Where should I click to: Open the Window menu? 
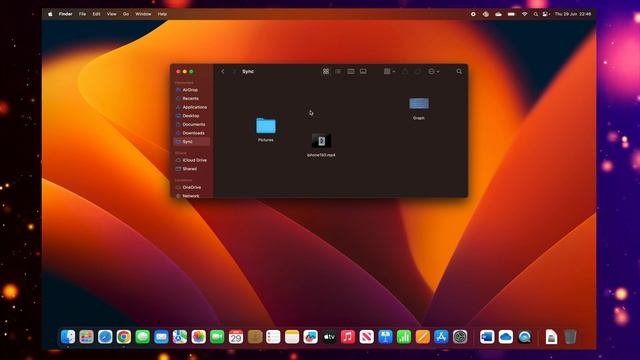(x=143, y=14)
